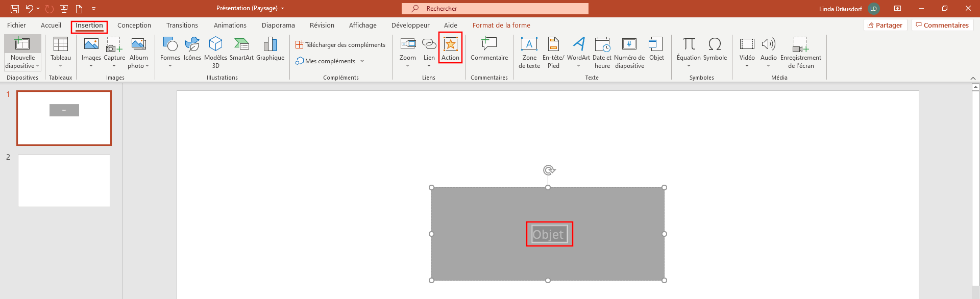Create new document from quick access toolbar
Viewport: 980px width, 299px height.
pyautogui.click(x=79, y=9)
